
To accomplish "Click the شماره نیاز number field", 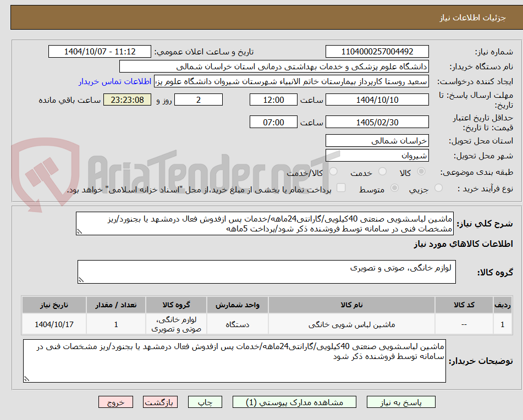I will (x=377, y=51).
